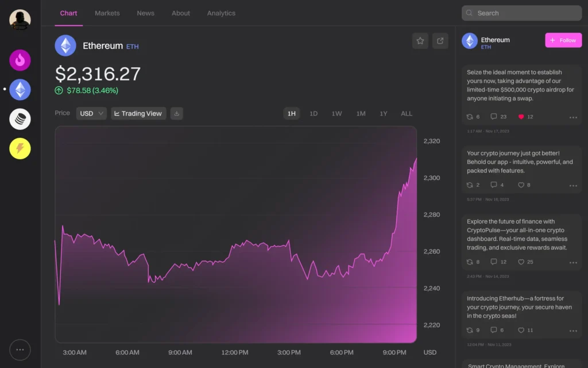Click the 5:37 PM Nov 16, 2023 timestamp

[488, 200]
